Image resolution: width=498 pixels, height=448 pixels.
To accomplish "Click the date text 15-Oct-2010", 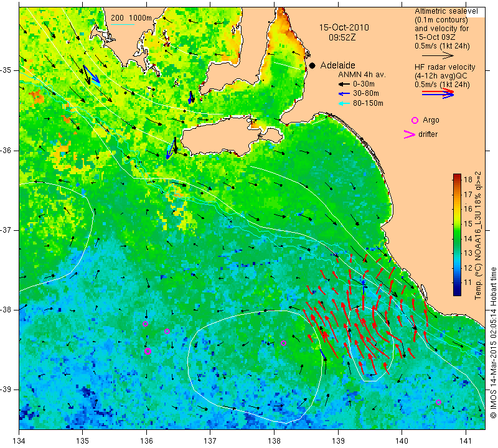I will 344,27.
